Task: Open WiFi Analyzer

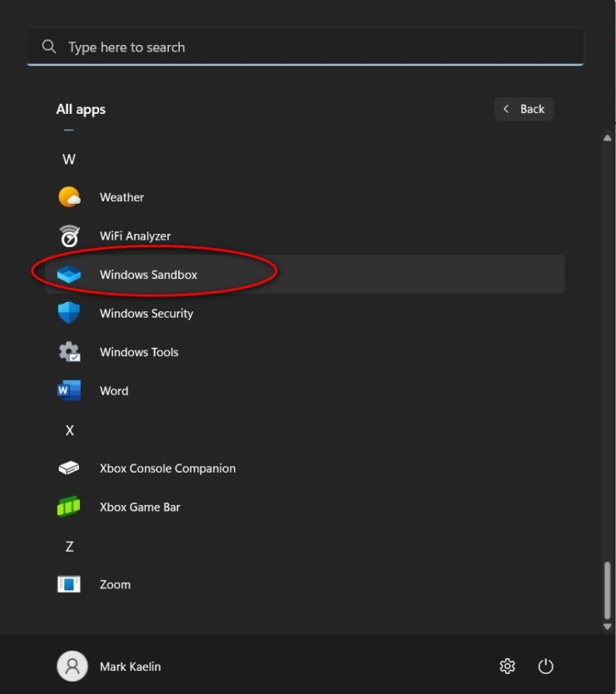Action: click(x=135, y=235)
